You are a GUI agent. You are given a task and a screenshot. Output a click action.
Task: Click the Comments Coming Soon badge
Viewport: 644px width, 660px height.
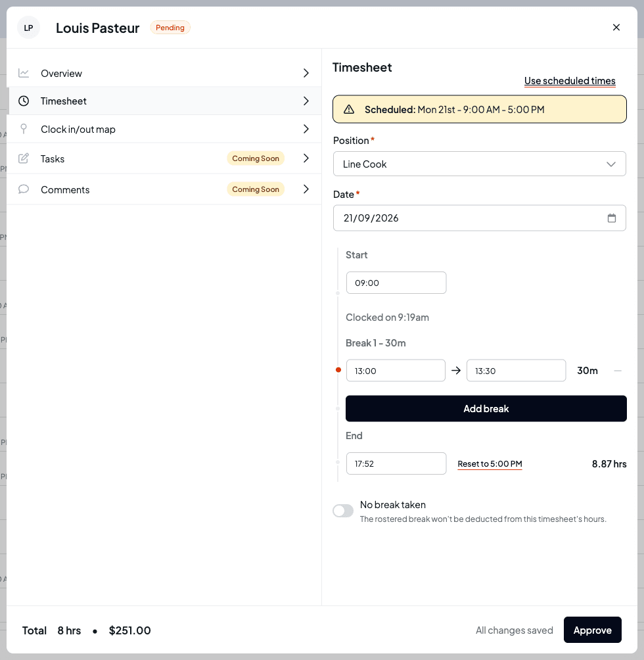256,189
